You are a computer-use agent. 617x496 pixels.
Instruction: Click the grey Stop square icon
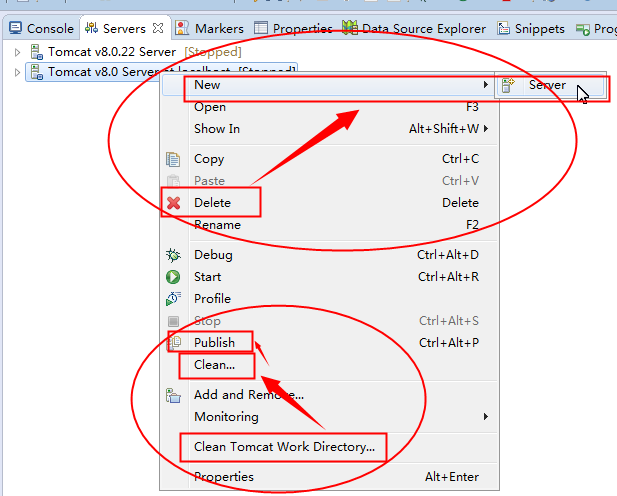[173, 321]
